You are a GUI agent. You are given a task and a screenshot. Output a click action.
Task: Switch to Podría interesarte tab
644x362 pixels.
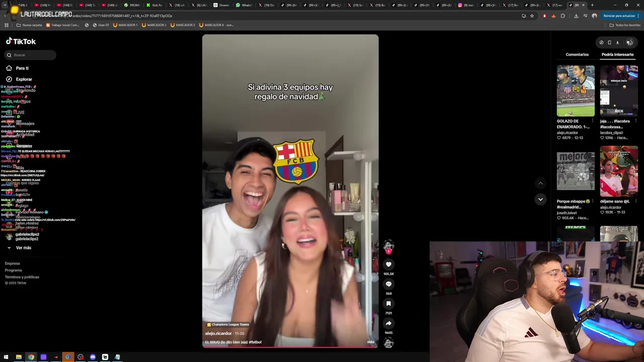coord(617,54)
